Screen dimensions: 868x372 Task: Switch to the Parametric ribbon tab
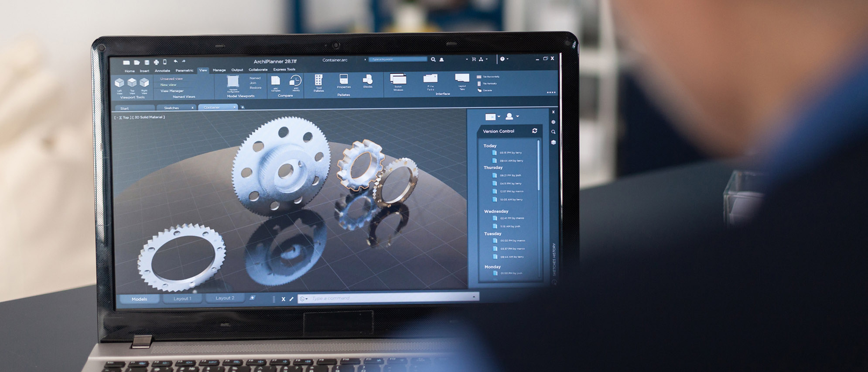point(185,70)
